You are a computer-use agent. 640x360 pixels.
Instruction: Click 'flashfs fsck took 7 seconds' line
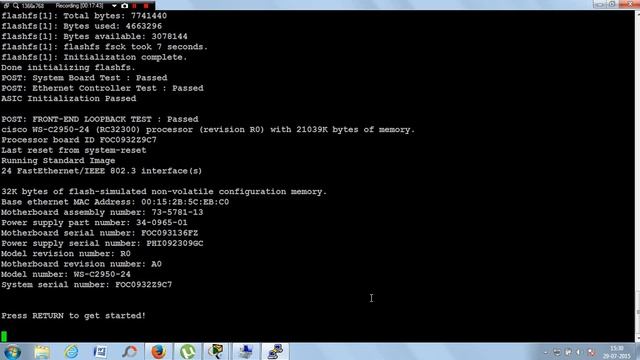coord(104,47)
